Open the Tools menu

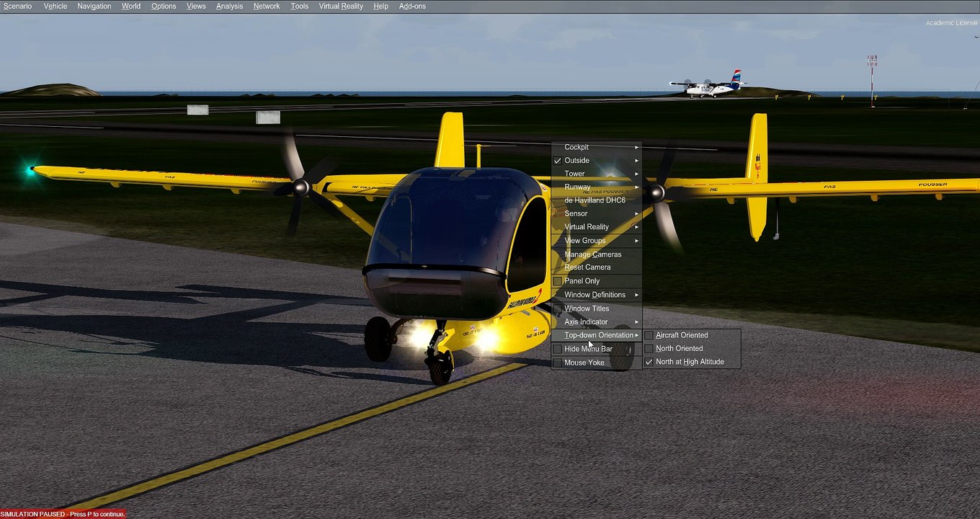300,6
